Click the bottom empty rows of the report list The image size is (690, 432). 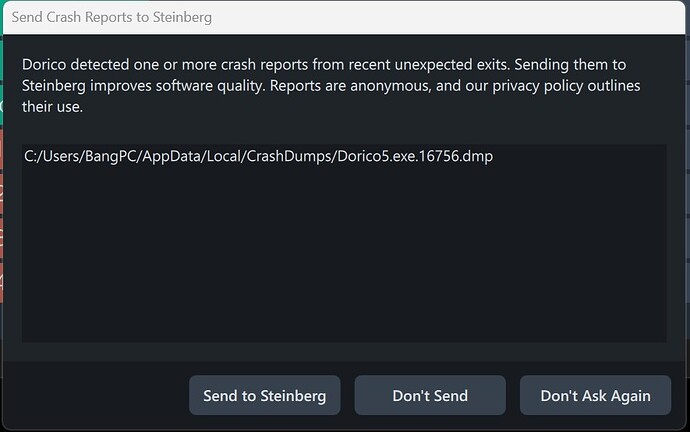click(x=344, y=320)
